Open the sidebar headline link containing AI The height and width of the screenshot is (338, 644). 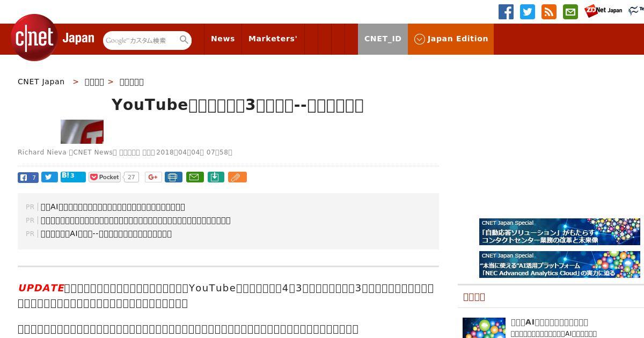(x=550, y=322)
